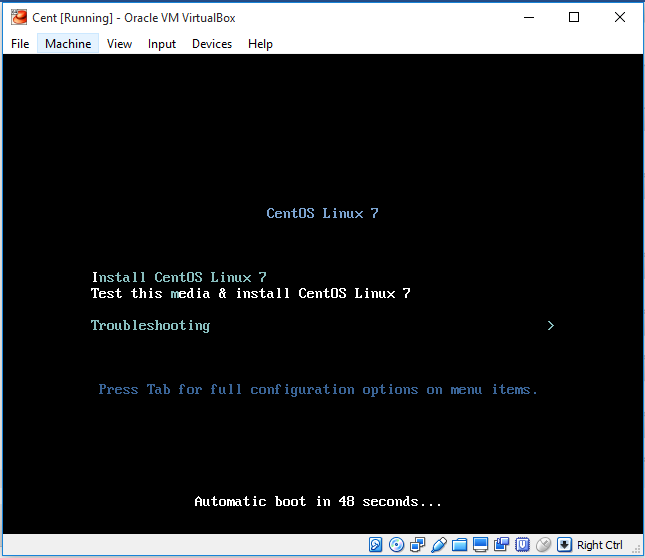The height and width of the screenshot is (558, 645).
Task: Open the View menu
Action: (x=119, y=44)
